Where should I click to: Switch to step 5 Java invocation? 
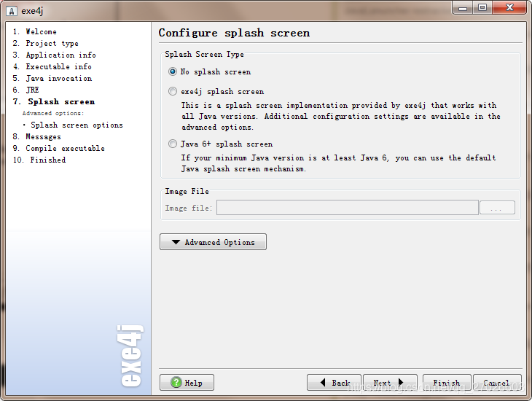point(52,78)
